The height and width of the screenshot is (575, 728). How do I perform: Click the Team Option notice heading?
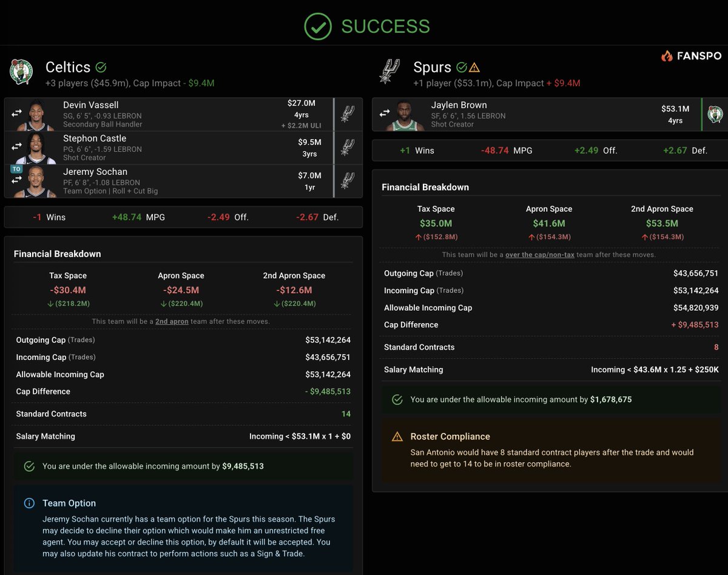pos(69,503)
